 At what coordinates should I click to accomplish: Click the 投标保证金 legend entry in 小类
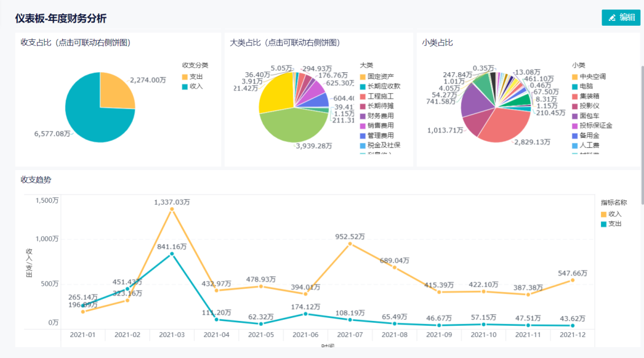click(x=595, y=125)
